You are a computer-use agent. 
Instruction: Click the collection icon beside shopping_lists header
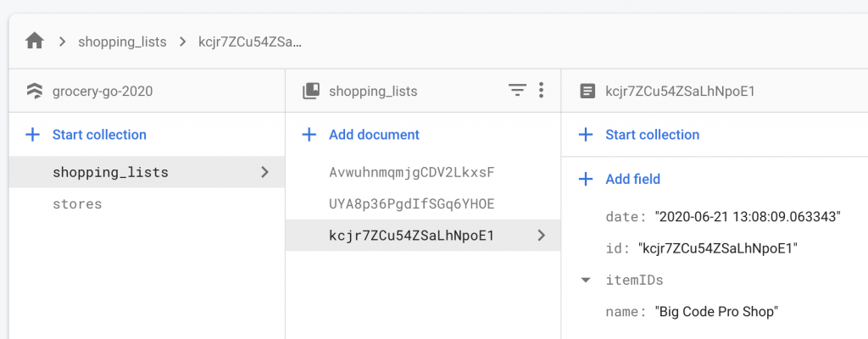[x=310, y=91]
